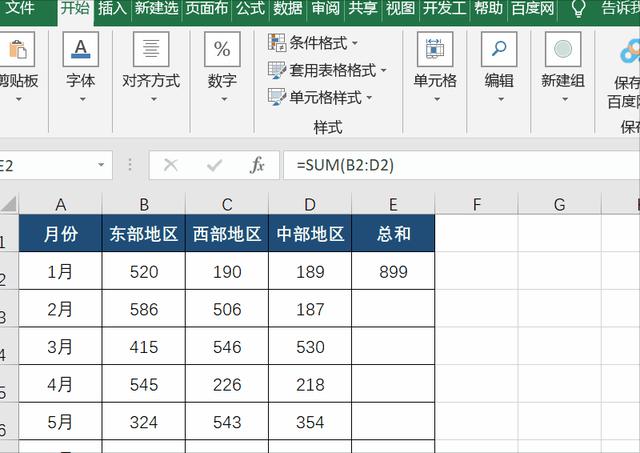Switch to the 公式 (Formulas) tab
This screenshot has width=640, height=453.
click(x=250, y=8)
